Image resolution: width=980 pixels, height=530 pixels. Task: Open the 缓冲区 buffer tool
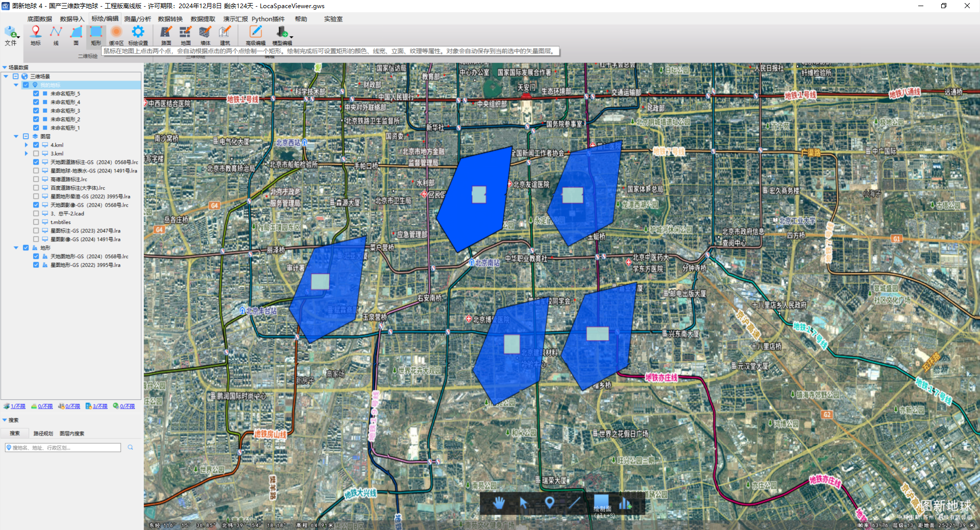click(x=116, y=35)
